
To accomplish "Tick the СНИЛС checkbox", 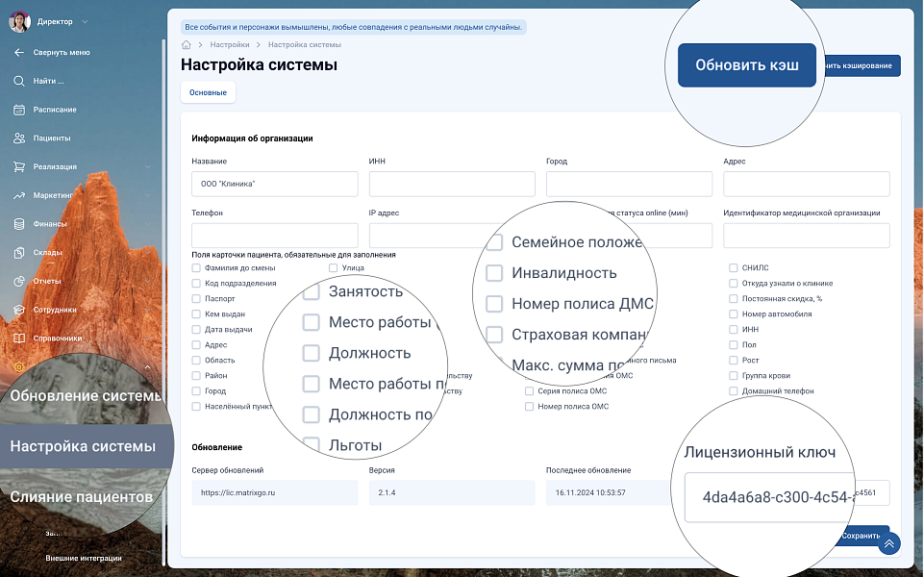I will click(734, 268).
